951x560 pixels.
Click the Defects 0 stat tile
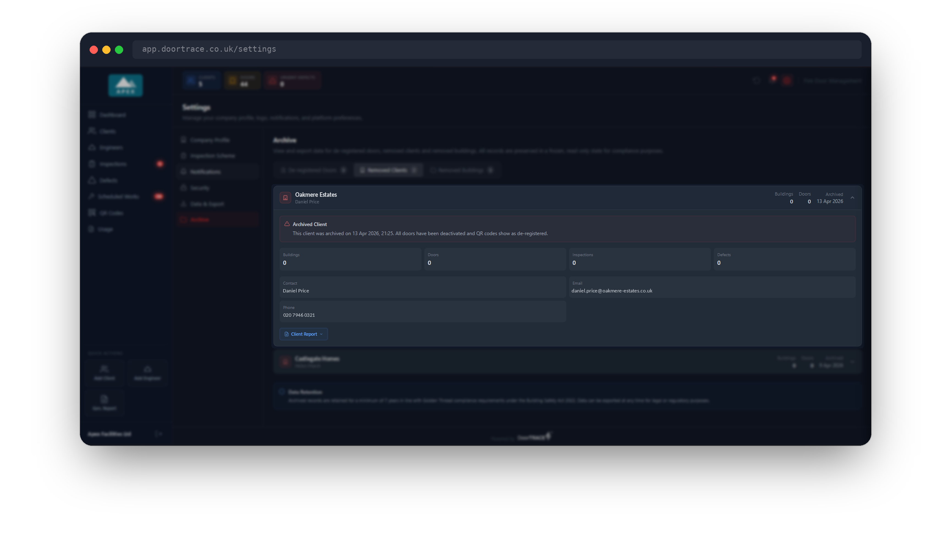click(785, 259)
